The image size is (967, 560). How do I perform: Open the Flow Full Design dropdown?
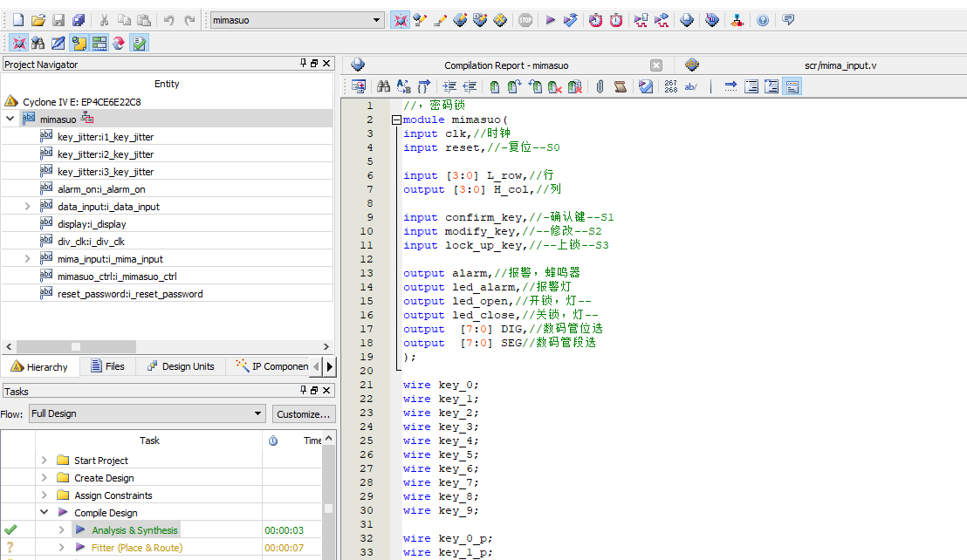coord(147,414)
